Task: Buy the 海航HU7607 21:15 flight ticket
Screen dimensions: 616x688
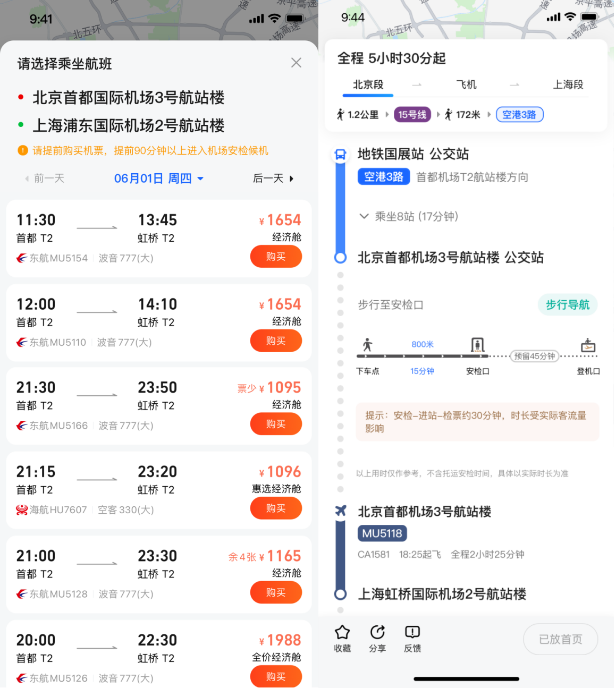Action: pos(276,508)
